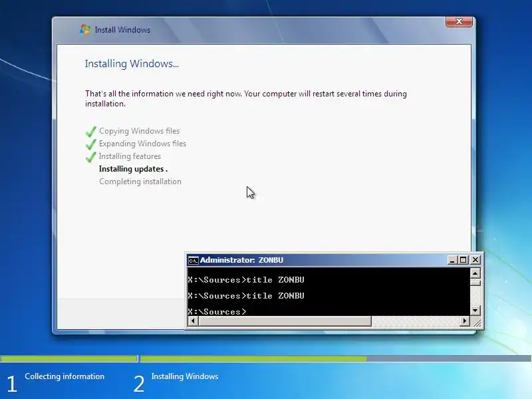Screen dimensions: 532x399
Task: Click the restart information paragraph text
Action: pyautogui.click(x=246, y=98)
